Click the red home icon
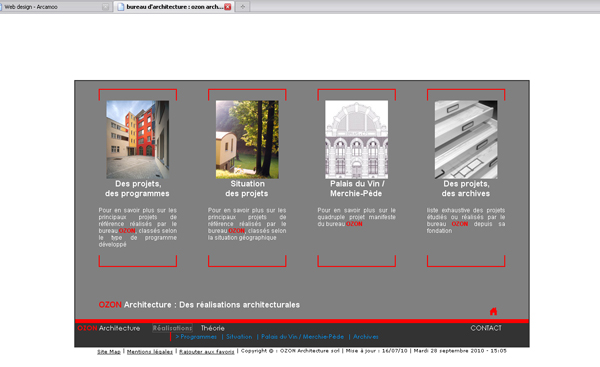 tap(493, 311)
